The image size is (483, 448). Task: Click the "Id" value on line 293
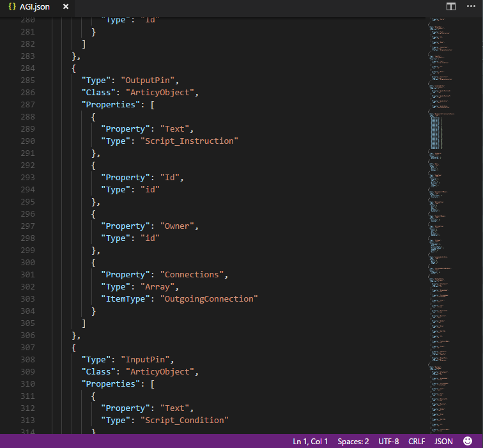[x=170, y=178]
